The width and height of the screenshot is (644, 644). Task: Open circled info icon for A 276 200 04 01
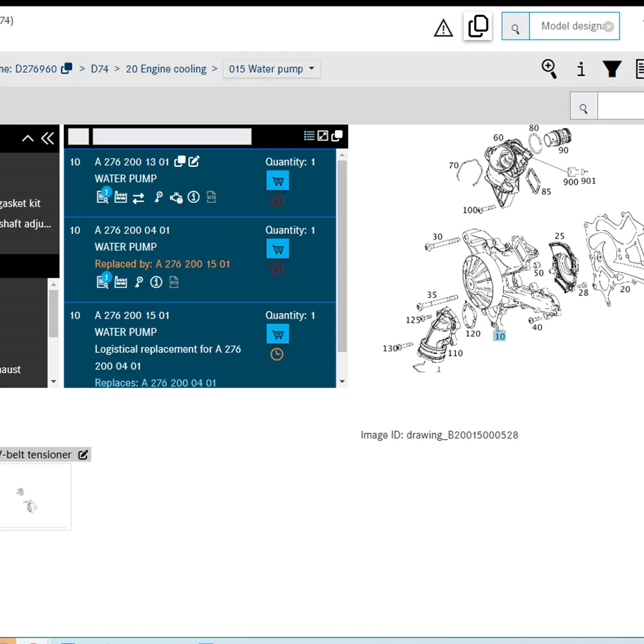pyautogui.click(x=156, y=283)
